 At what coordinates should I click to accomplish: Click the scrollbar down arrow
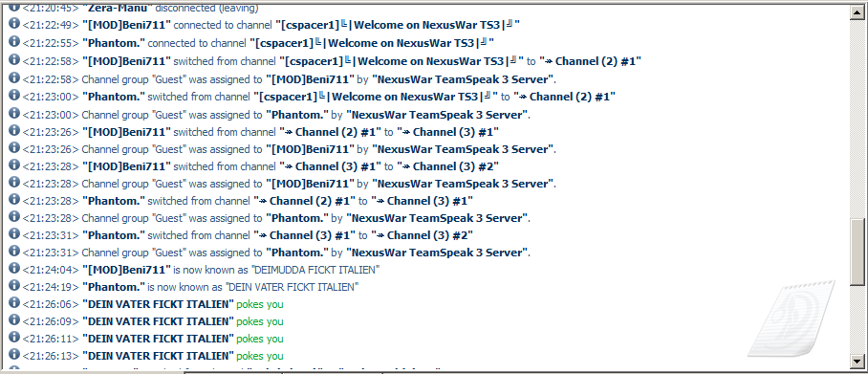pyautogui.click(x=857, y=362)
